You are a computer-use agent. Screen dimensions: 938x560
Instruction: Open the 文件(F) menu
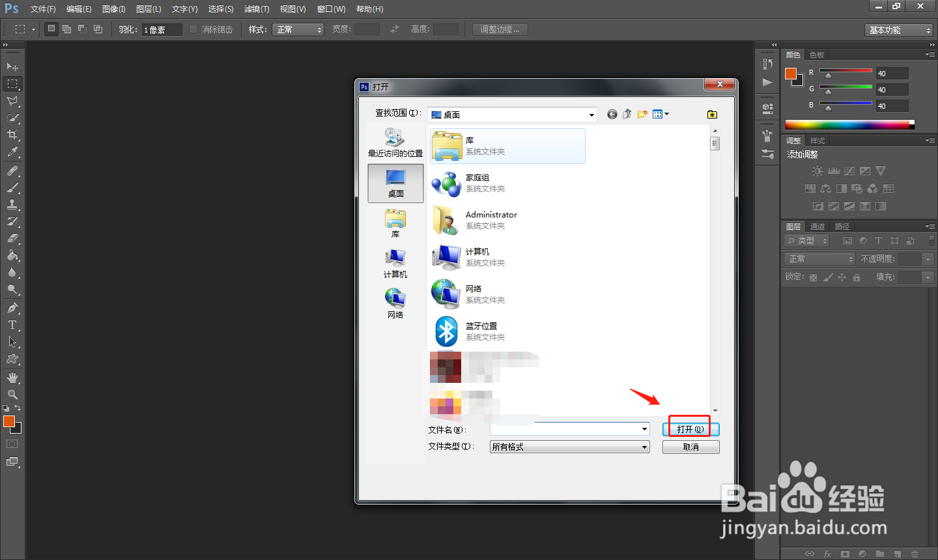click(43, 9)
